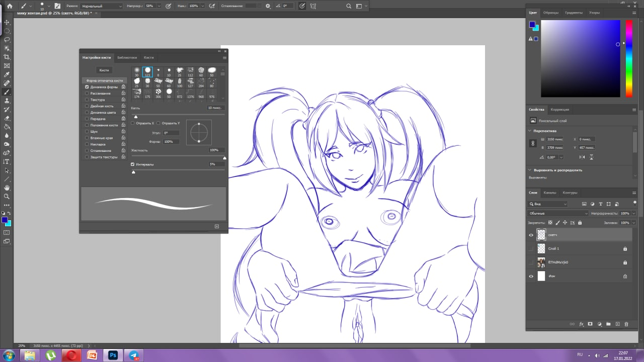644x362 pixels.
Task: Enable the Текстура checkbox
Action: 87,100
